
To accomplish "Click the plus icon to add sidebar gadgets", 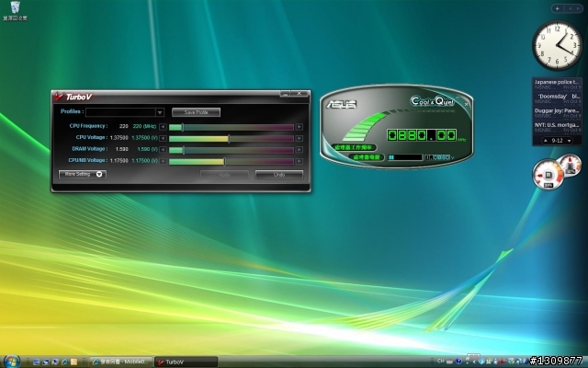I will (x=558, y=8).
